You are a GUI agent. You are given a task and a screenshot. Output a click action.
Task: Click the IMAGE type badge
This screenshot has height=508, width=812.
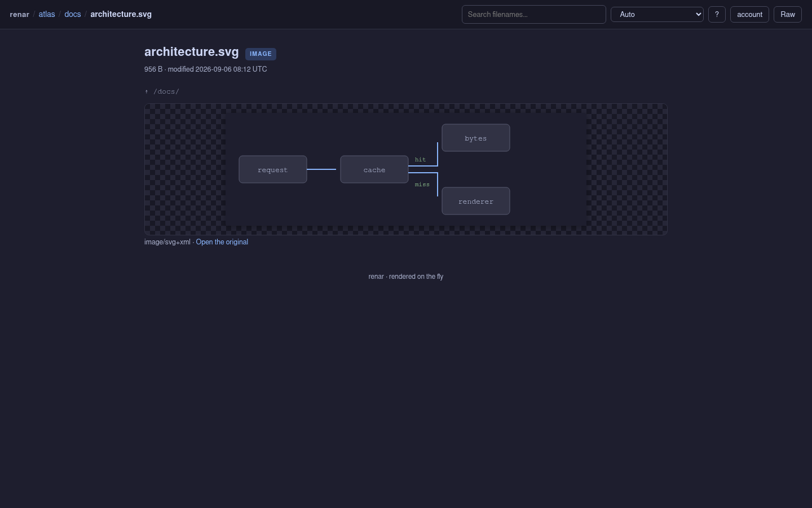(261, 54)
